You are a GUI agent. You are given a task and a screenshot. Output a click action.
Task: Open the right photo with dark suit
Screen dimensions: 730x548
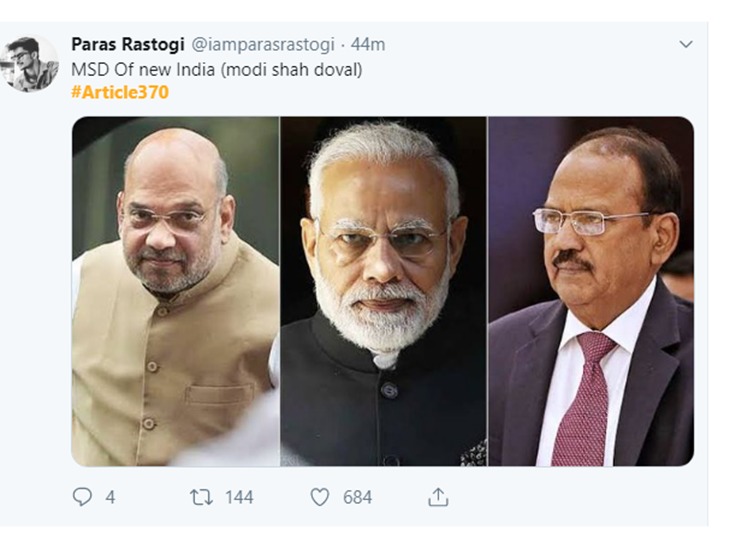(x=591, y=291)
